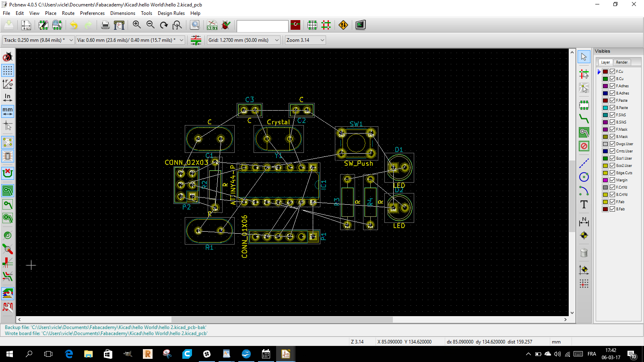
Task: Open the Design Rules menu
Action: coord(171,13)
